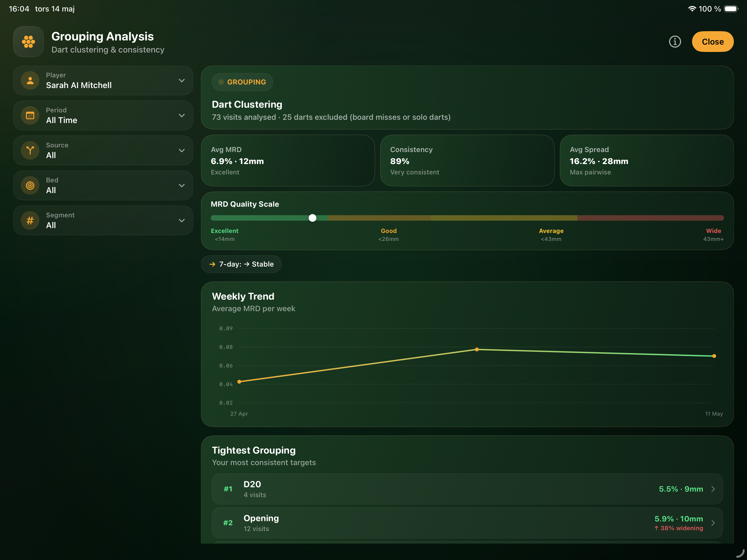Viewport: 747px width, 560px height.
Task: Open the Consistency 89% card
Action: [467, 161]
